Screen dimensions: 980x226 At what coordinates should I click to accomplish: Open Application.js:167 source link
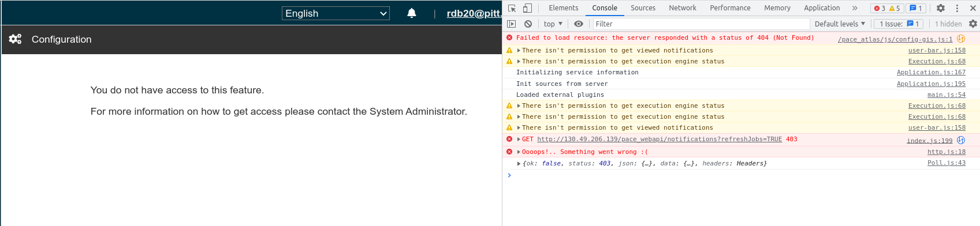point(931,73)
